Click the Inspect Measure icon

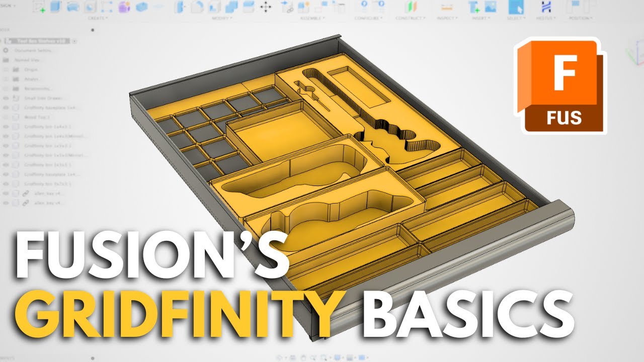click(446, 7)
